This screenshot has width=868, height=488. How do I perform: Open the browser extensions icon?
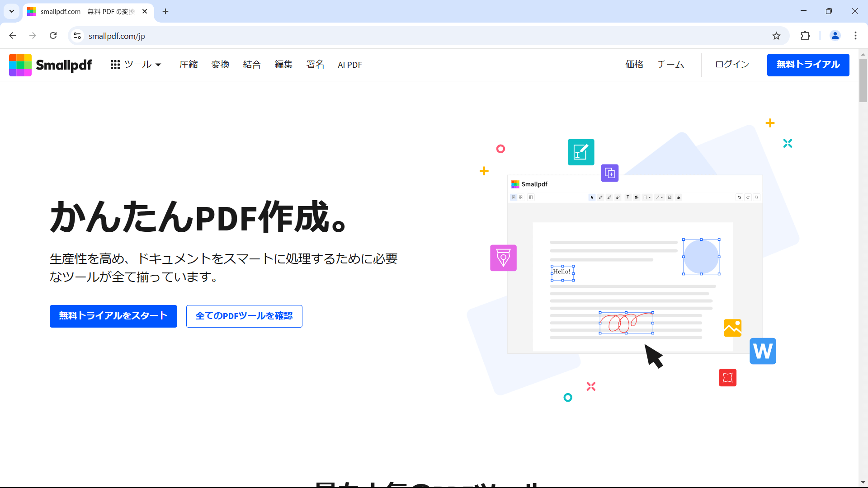coord(805,36)
